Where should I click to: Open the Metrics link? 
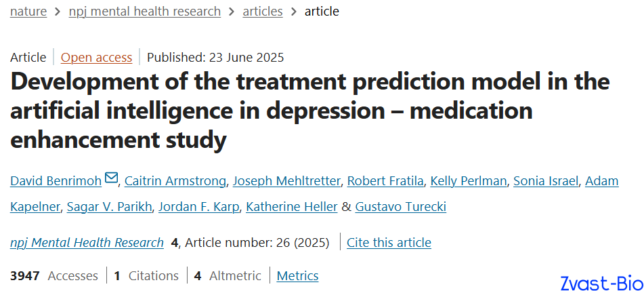[x=298, y=275]
